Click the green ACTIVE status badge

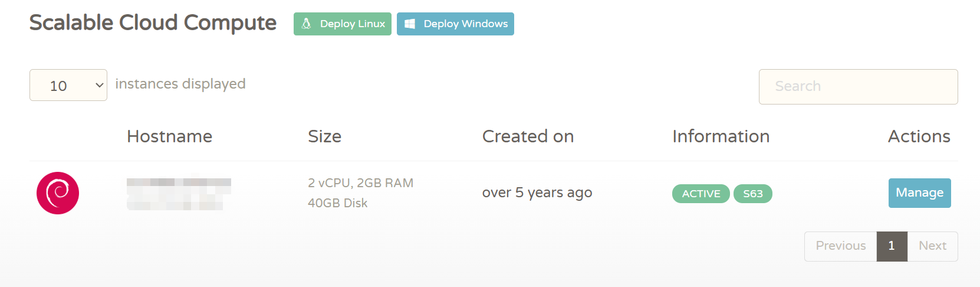point(701,194)
